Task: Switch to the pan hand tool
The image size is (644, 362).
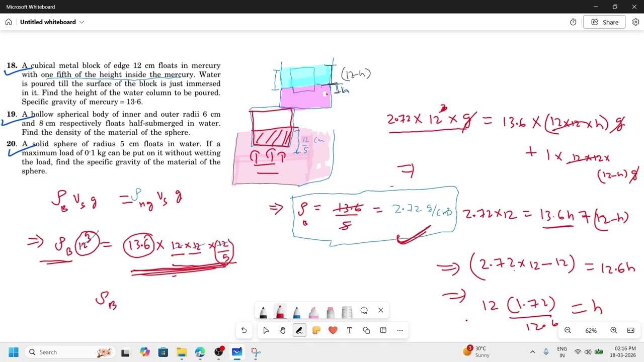Action: pos(282,330)
